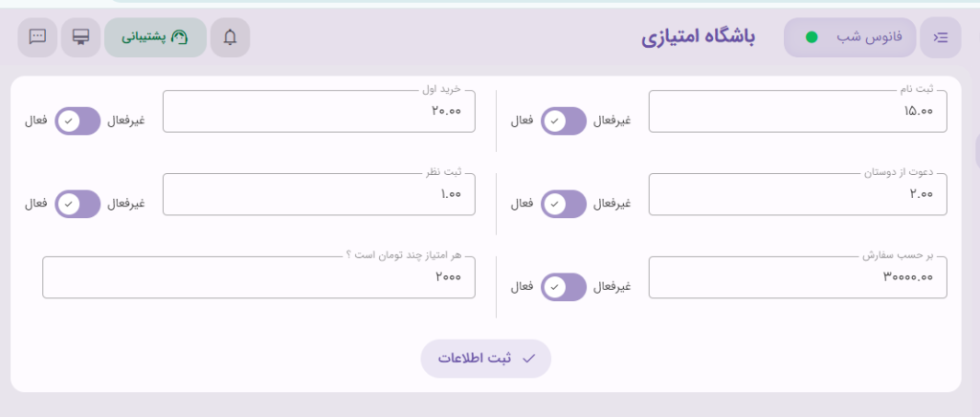980x417 pixels.
Task: Click the ثبت نام points field
Action: coord(797,112)
